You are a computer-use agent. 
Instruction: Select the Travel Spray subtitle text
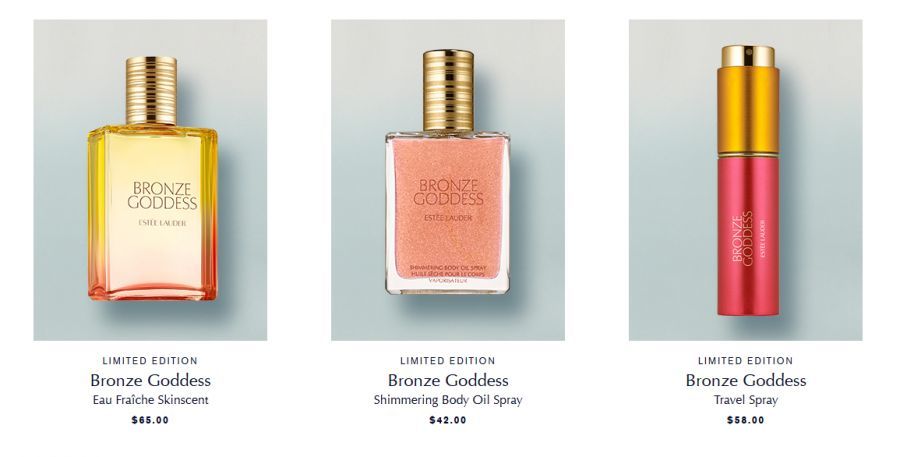746,400
